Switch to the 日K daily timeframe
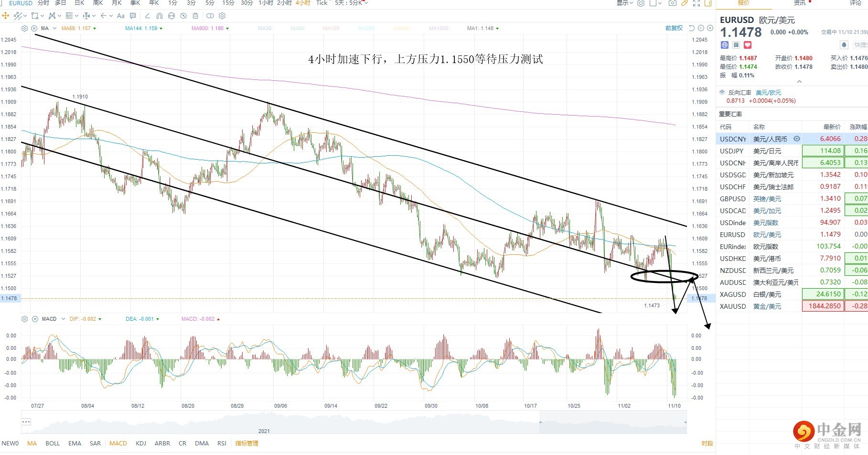 [79, 3]
